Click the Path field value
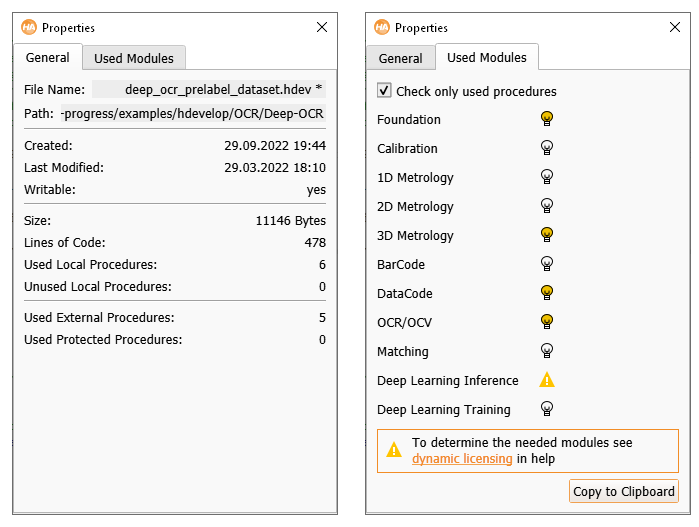This screenshot has width=699, height=527. pos(193,114)
